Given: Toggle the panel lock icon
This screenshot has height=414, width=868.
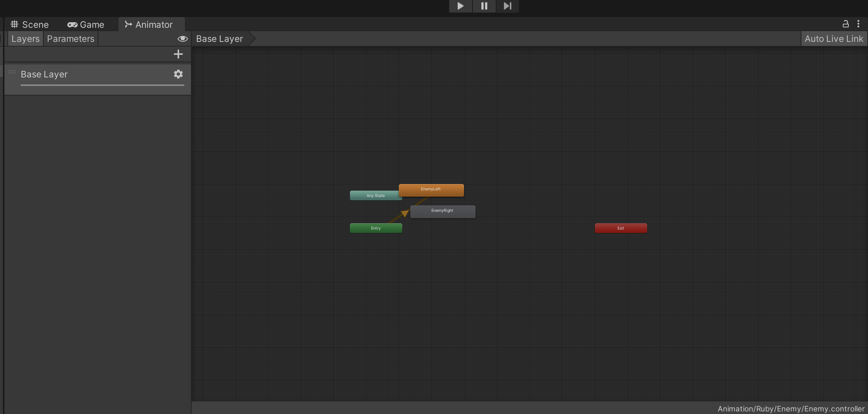Looking at the screenshot, I should [x=845, y=24].
